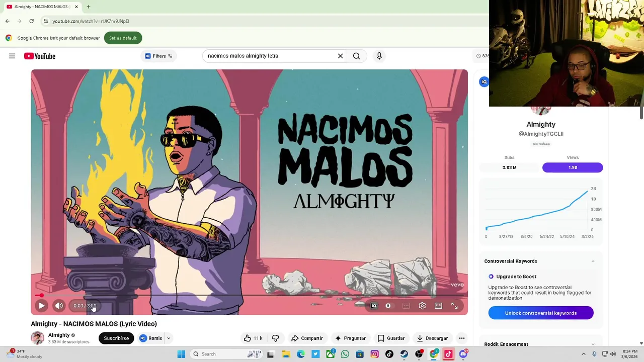
Task: Play the video
Action: click(x=42, y=306)
